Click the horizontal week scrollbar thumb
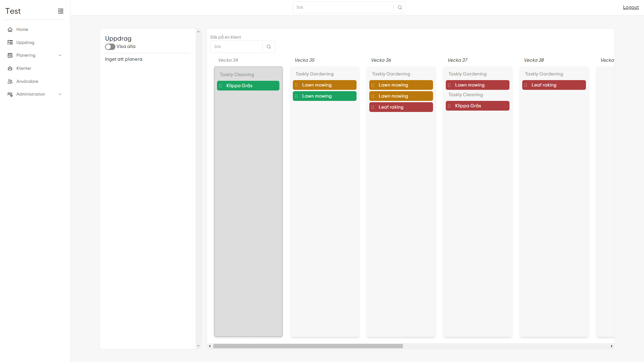Screen dimensions: 644x362 coord(308,346)
